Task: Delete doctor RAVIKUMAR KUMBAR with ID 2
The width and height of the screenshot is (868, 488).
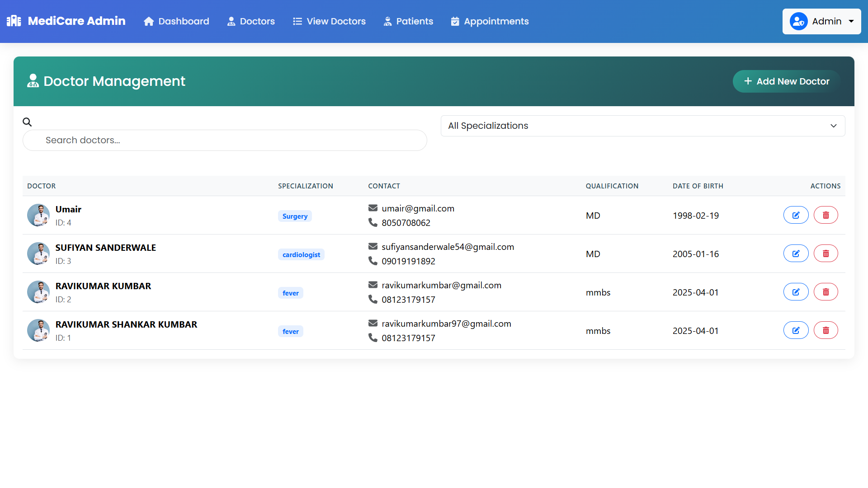Action: point(826,292)
